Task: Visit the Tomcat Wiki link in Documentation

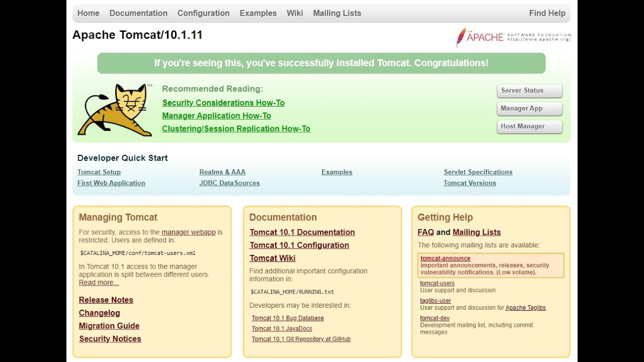Action: click(x=273, y=258)
